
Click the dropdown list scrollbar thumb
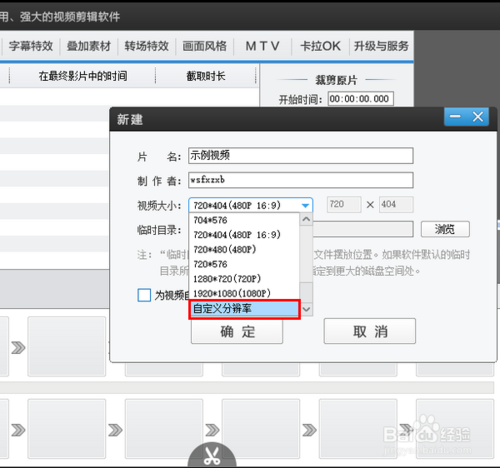click(306, 292)
